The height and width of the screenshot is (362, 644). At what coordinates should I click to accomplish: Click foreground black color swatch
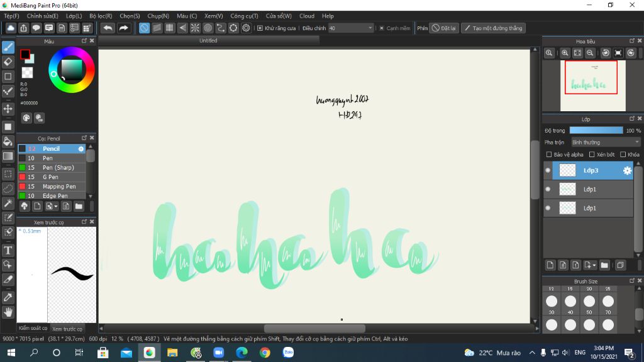tap(25, 54)
